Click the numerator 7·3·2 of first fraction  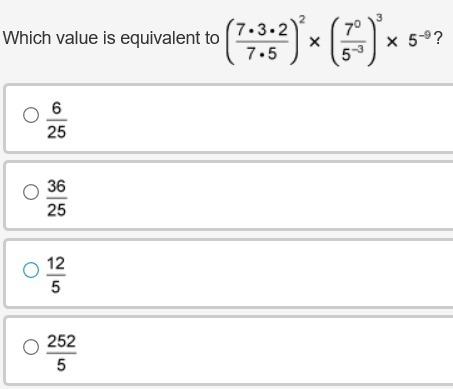tap(262, 30)
